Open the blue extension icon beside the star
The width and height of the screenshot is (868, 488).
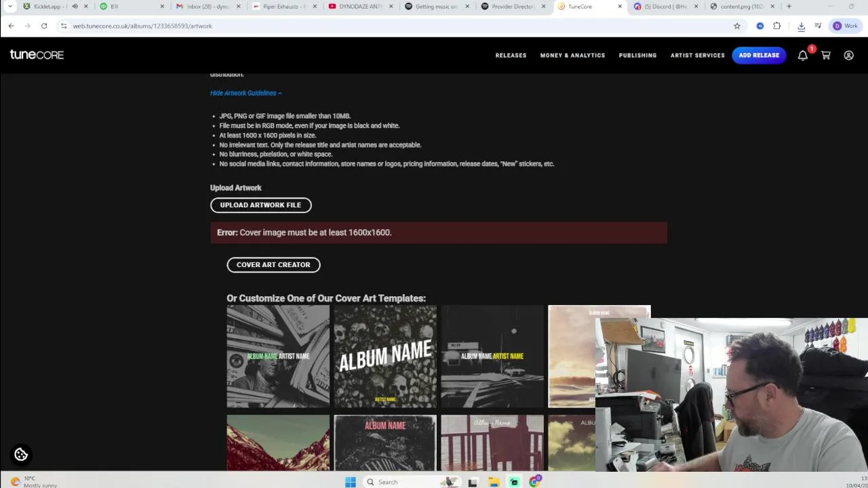pyautogui.click(x=760, y=26)
